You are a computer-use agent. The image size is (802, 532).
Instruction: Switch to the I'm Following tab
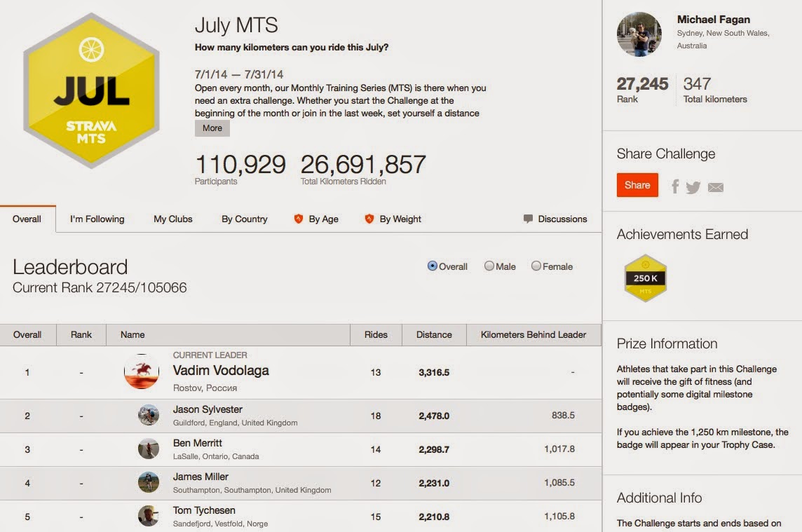(x=97, y=219)
